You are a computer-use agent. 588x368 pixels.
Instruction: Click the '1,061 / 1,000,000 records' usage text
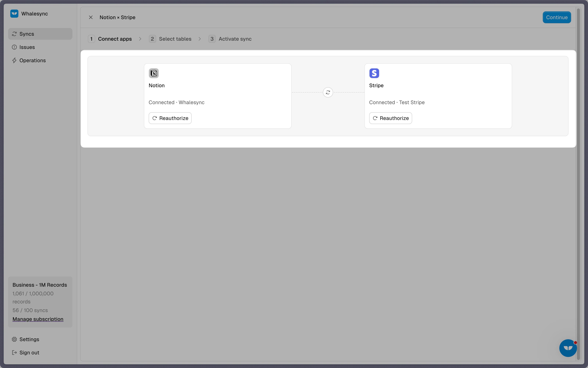pyautogui.click(x=33, y=298)
